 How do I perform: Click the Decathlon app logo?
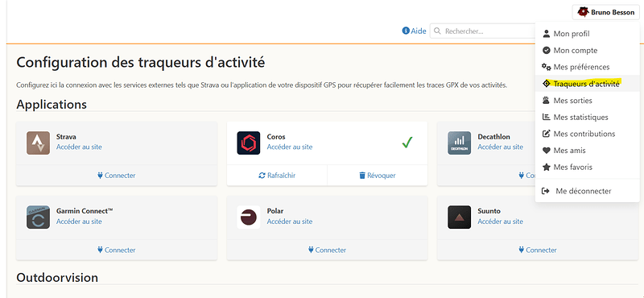459,143
